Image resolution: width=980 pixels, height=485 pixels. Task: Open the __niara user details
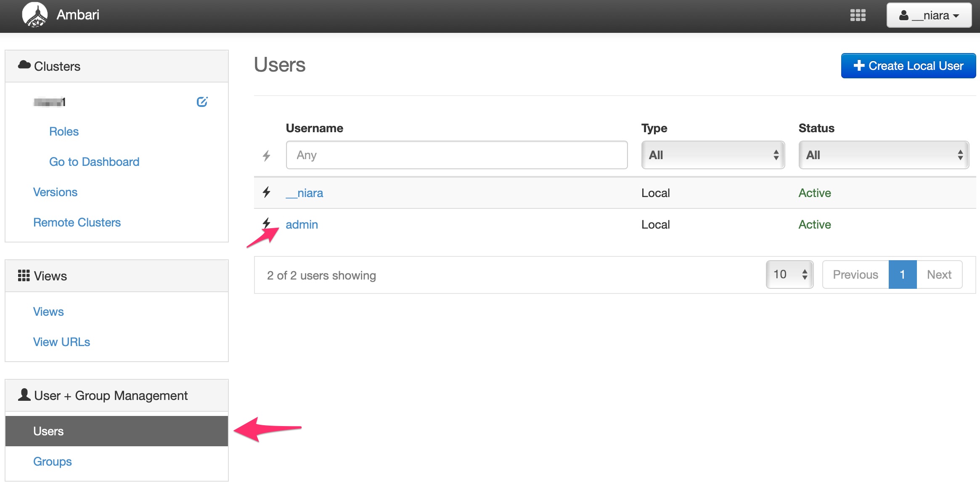tap(305, 193)
